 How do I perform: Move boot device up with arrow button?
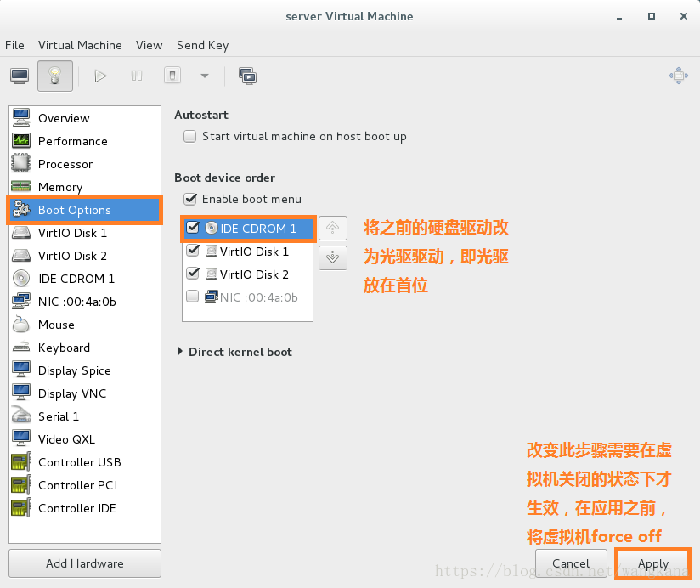(x=333, y=228)
